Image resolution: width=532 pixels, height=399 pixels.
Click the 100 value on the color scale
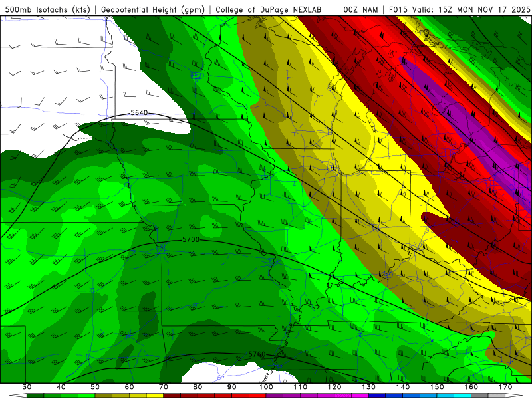click(x=266, y=387)
